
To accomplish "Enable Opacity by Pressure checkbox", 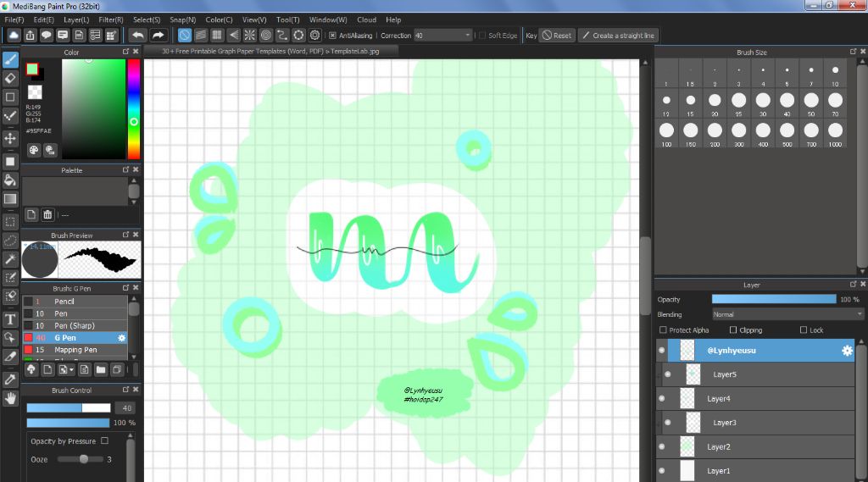I will click(104, 441).
